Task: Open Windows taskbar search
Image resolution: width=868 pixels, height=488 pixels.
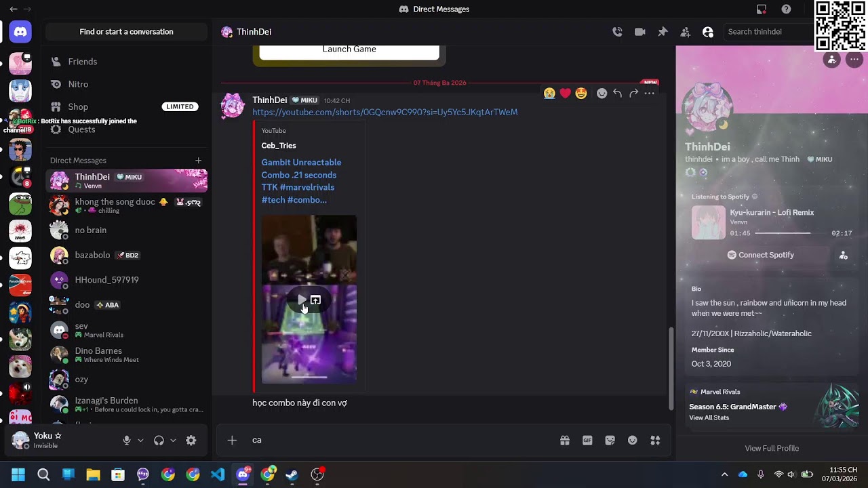Action: [43, 474]
